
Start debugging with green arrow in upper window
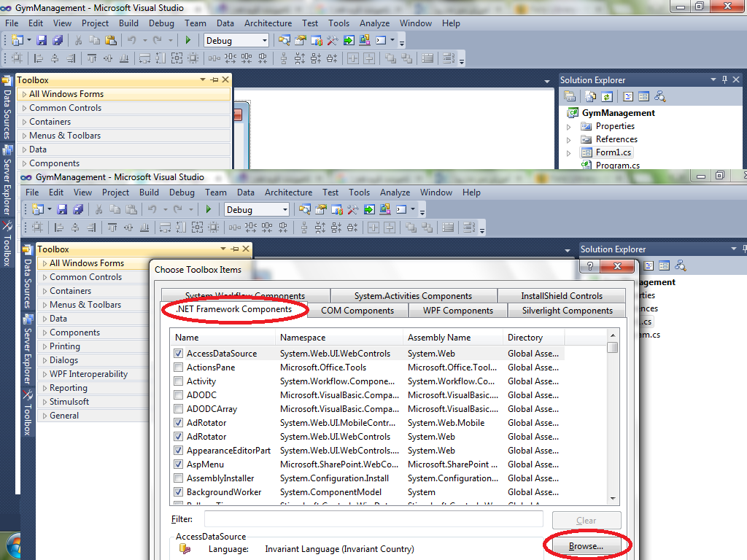click(188, 41)
